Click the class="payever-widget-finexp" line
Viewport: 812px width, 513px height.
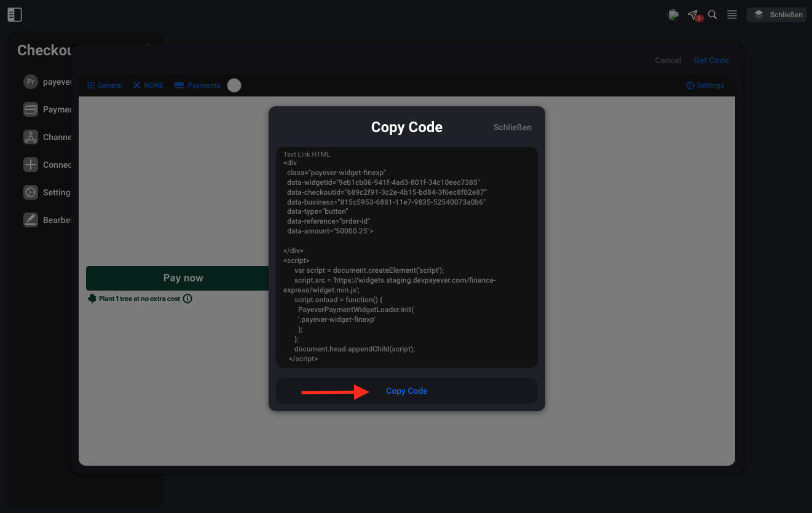pos(336,173)
